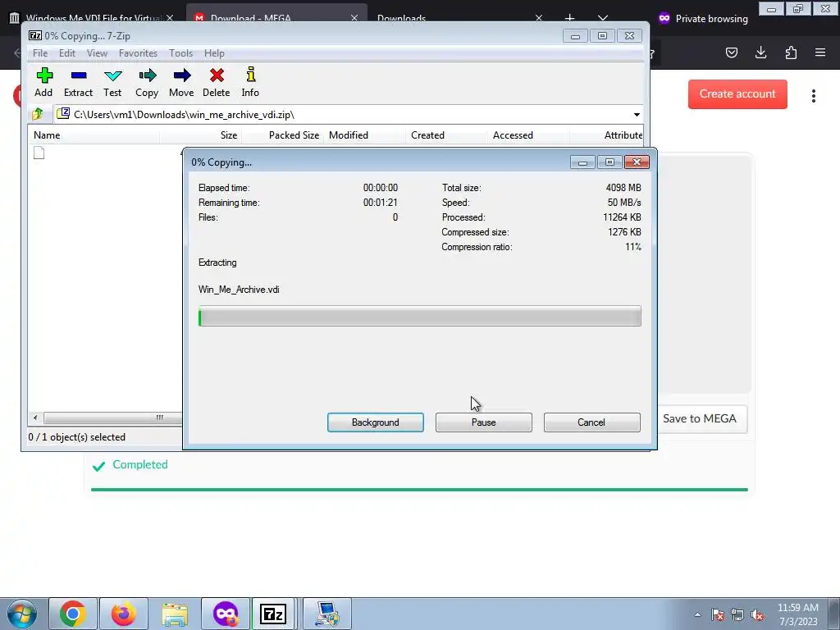Click the network tray icon
The image size is (840, 630).
737,614
